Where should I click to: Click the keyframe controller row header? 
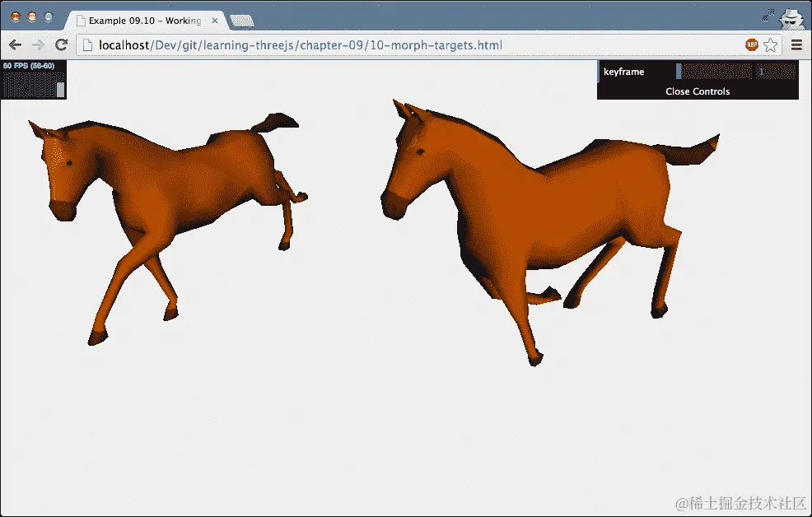(626, 72)
